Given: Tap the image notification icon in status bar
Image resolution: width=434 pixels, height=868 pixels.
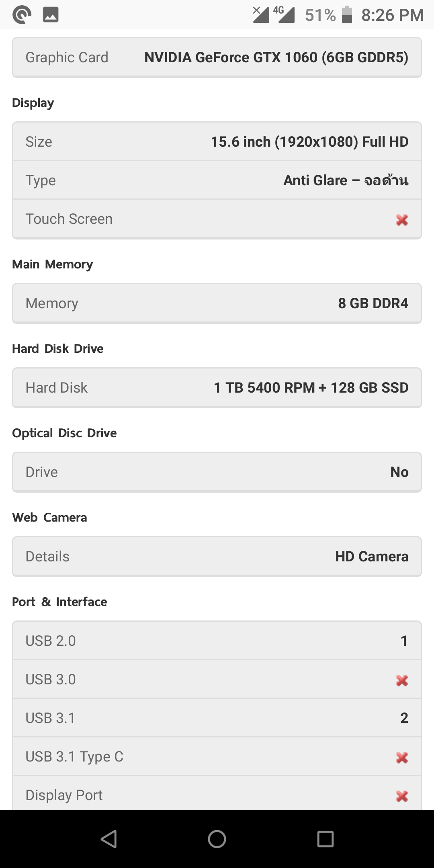Looking at the screenshot, I should pos(51,15).
